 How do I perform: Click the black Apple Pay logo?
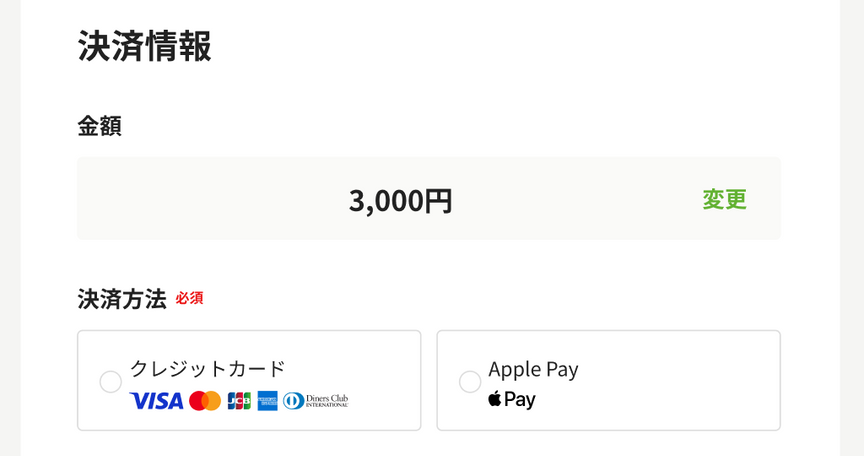[512, 400]
